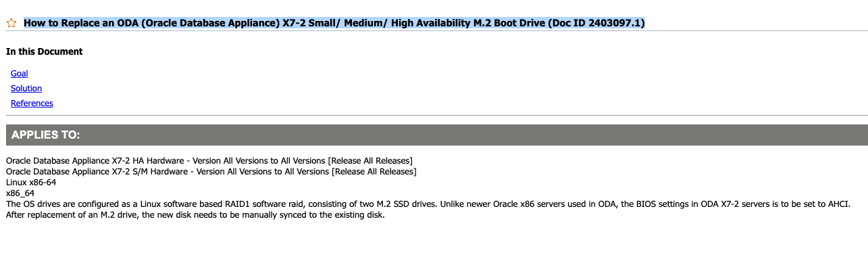
Task: Click the APPLIES TO section header
Action: coord(437,135)
